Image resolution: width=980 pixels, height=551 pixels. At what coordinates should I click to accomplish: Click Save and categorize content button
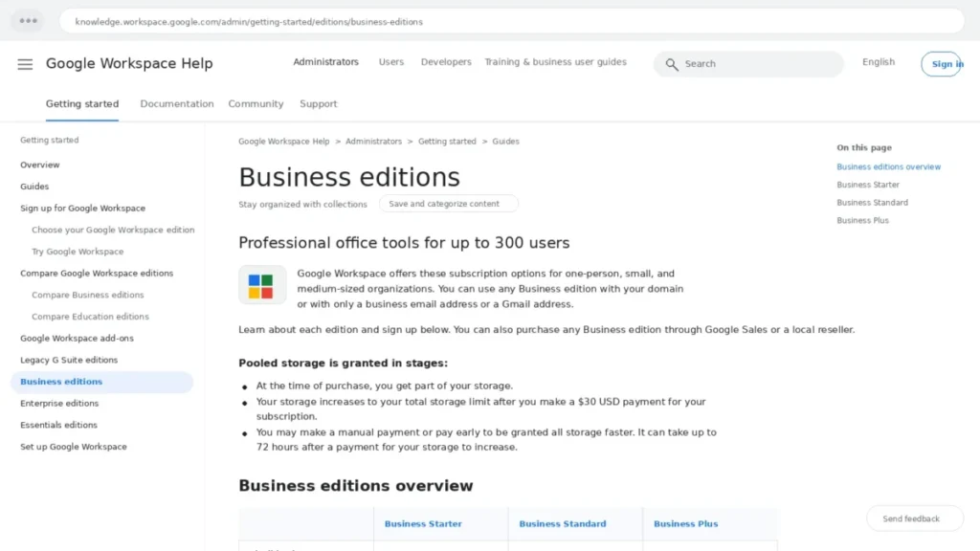point(448,204)
